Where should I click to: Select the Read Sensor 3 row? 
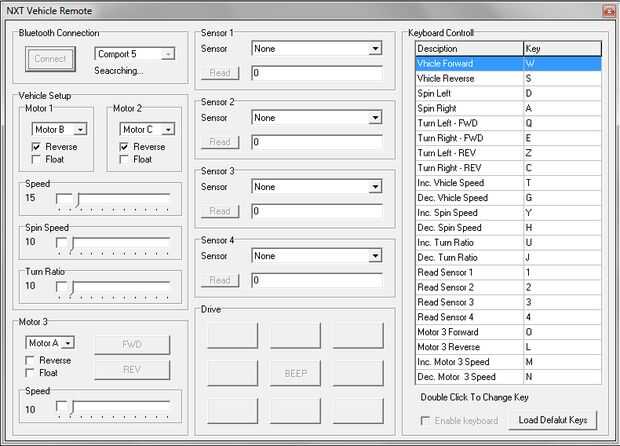508,302
